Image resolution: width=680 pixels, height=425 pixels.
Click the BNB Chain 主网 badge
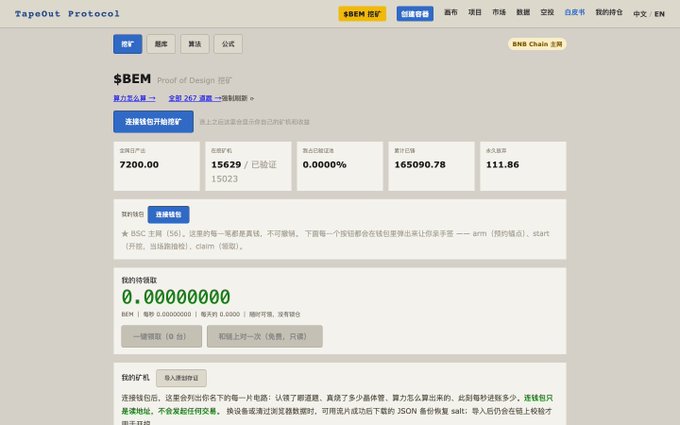(x=537, y=44)
